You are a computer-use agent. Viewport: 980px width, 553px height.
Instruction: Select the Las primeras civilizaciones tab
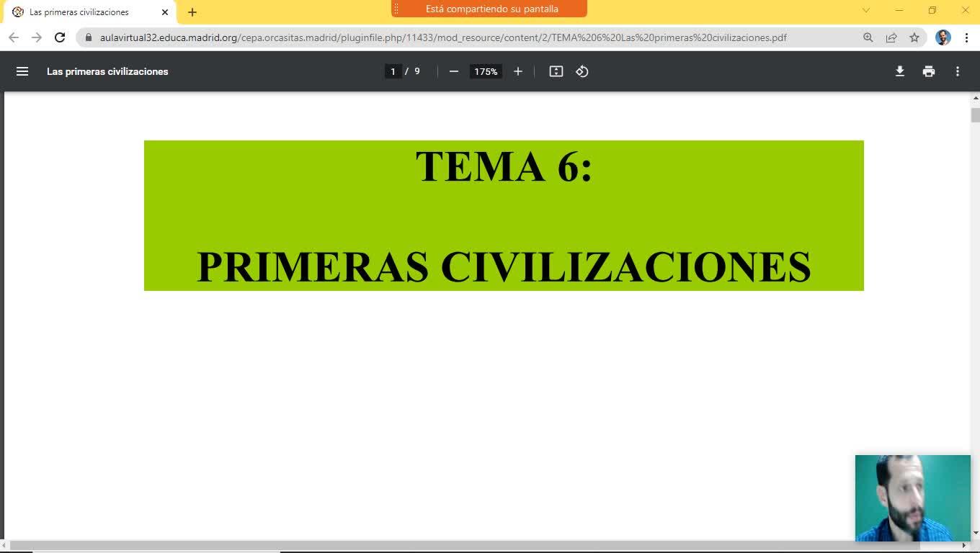coord(89,12)
